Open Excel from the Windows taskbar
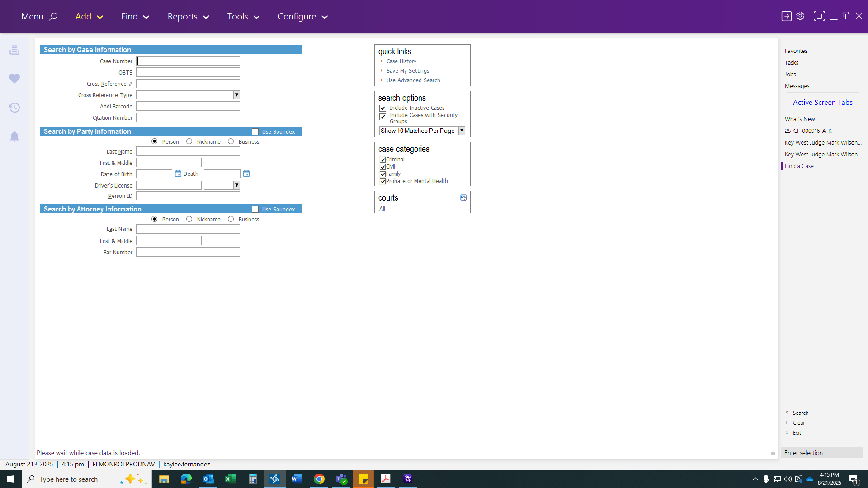This screenshot has width=868, height=488. [x=230, y=479]
